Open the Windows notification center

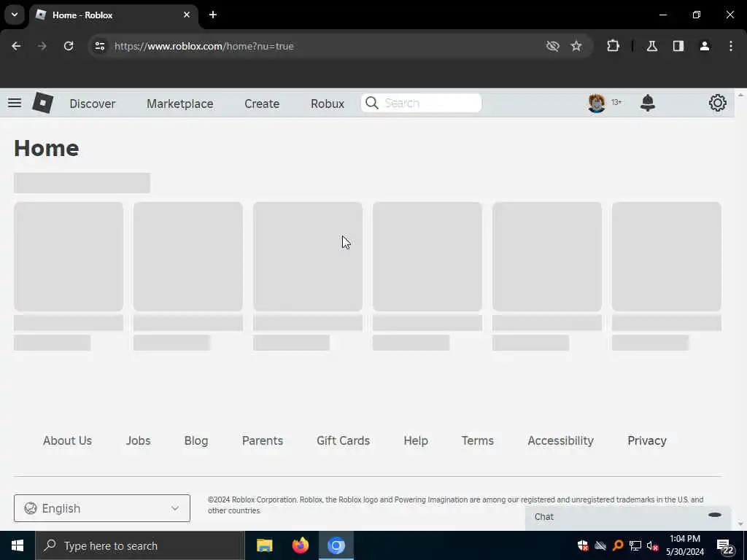tap(725, 546)
